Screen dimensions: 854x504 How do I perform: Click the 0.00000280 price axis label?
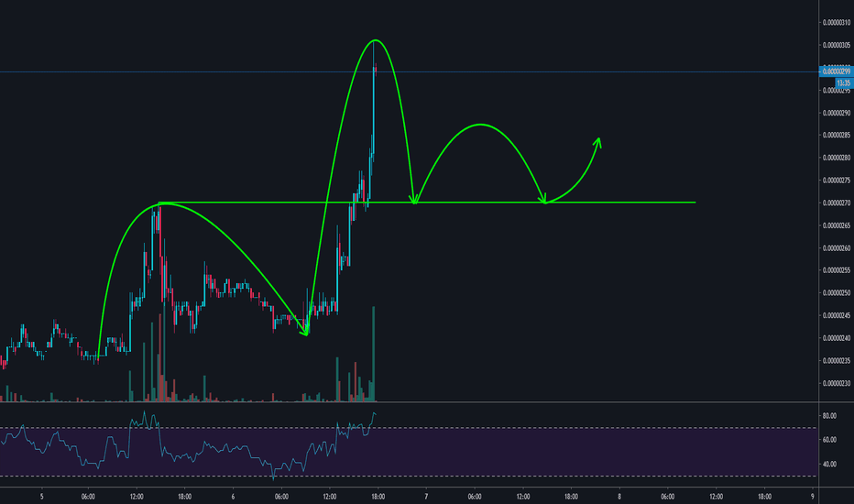coord(836,158)
